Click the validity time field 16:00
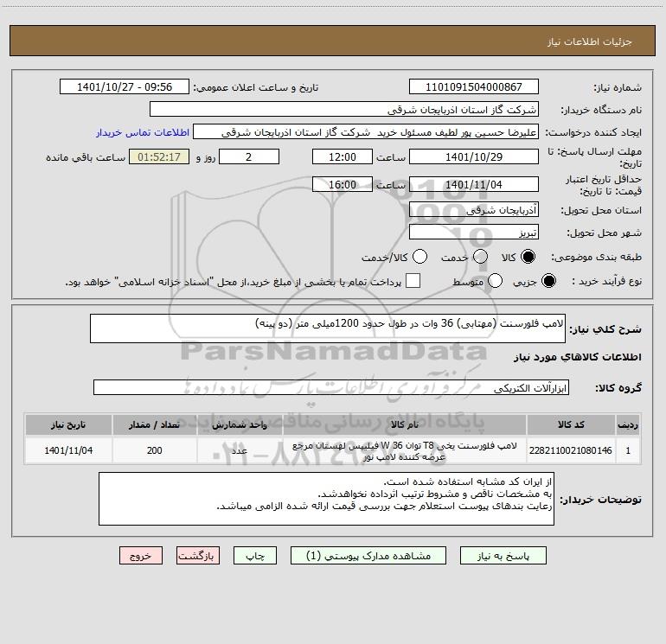666x644 pixels. click(x=343, y=184)
